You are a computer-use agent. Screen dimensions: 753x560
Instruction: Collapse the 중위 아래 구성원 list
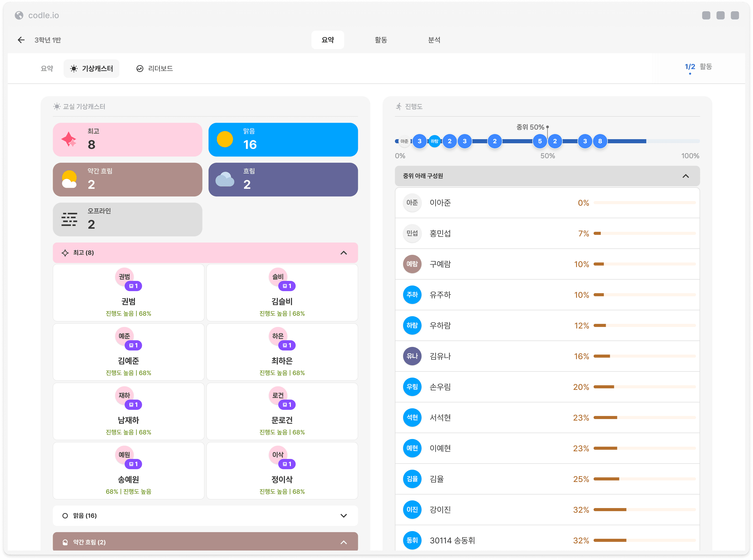coord(685,176)
